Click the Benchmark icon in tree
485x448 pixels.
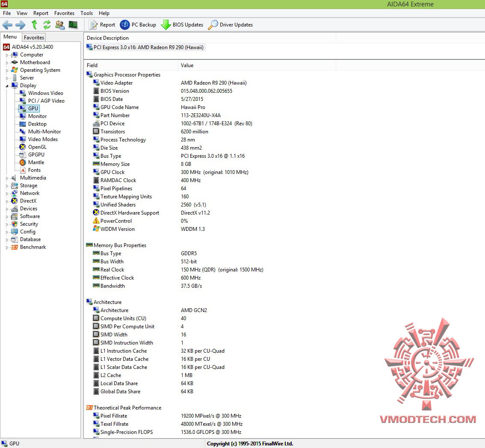point(15,247)
